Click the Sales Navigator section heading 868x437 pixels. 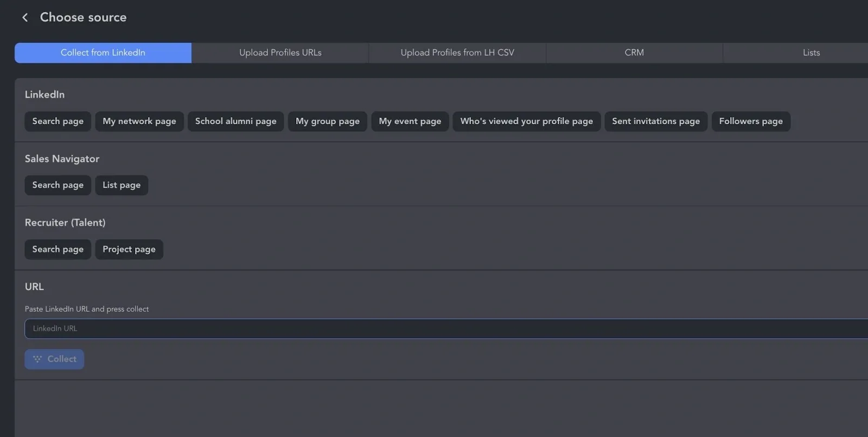pyautogui.click(x=62, y=159)
